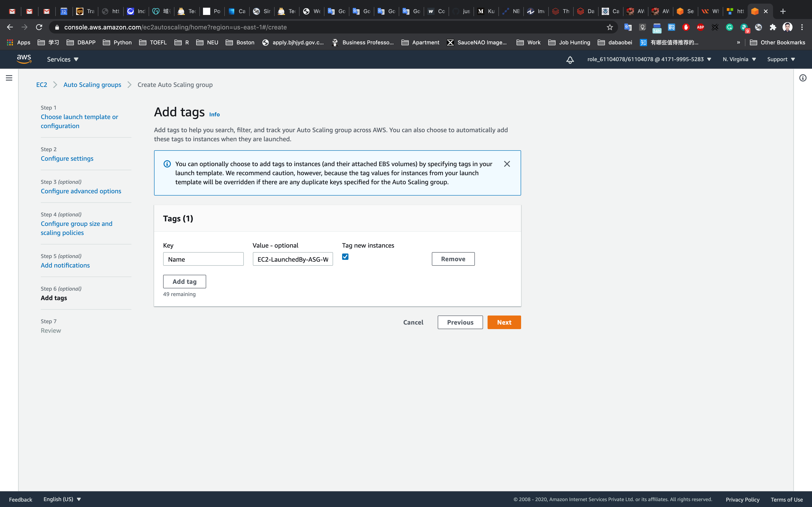This screenshot has height=507, width=812.
Task: Reload the page with refresh icon
Action: (x=39, y=27)
